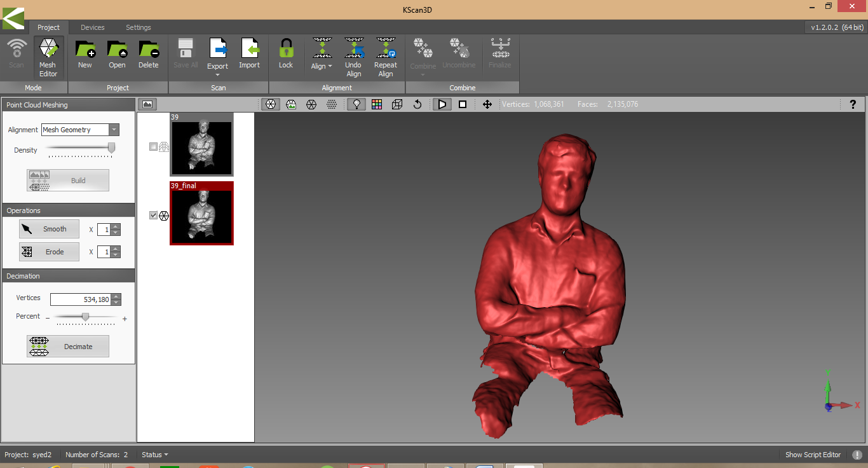Click the decimation Vertices input field
This screenshot has width=868, height=468.
coord(80,299)
